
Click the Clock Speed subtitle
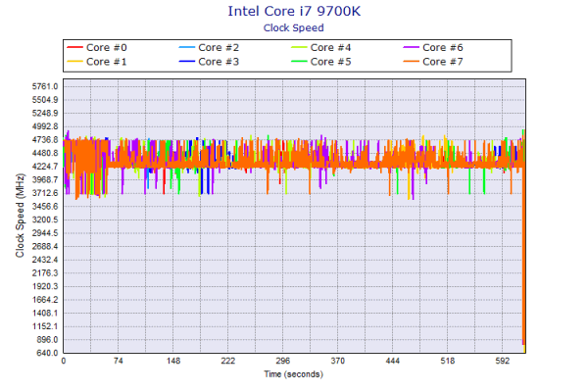tap(294, 28)
